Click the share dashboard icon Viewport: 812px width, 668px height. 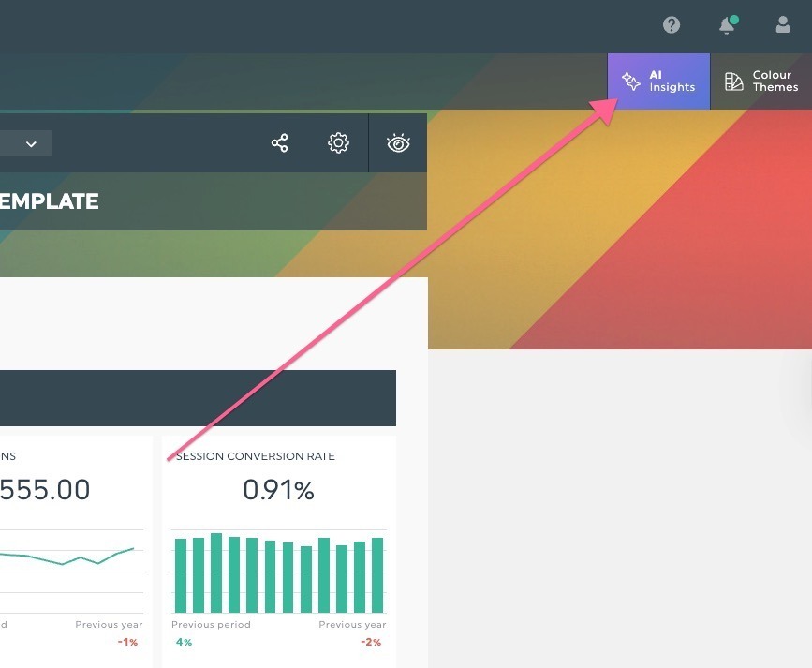click(279, 142)
